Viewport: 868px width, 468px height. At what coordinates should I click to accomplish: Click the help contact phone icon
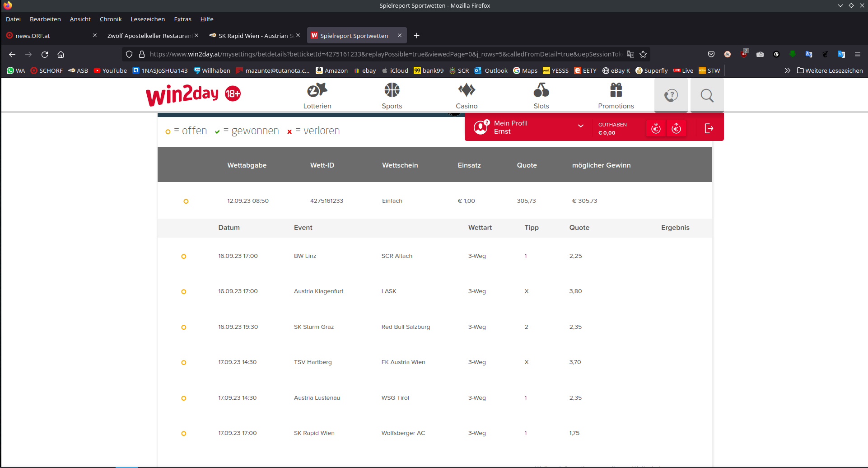tap(671, 95)
